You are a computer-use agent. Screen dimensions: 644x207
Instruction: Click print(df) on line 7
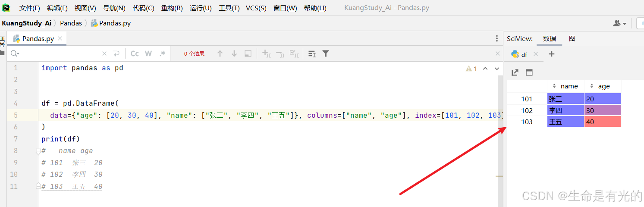coord(61,139)
